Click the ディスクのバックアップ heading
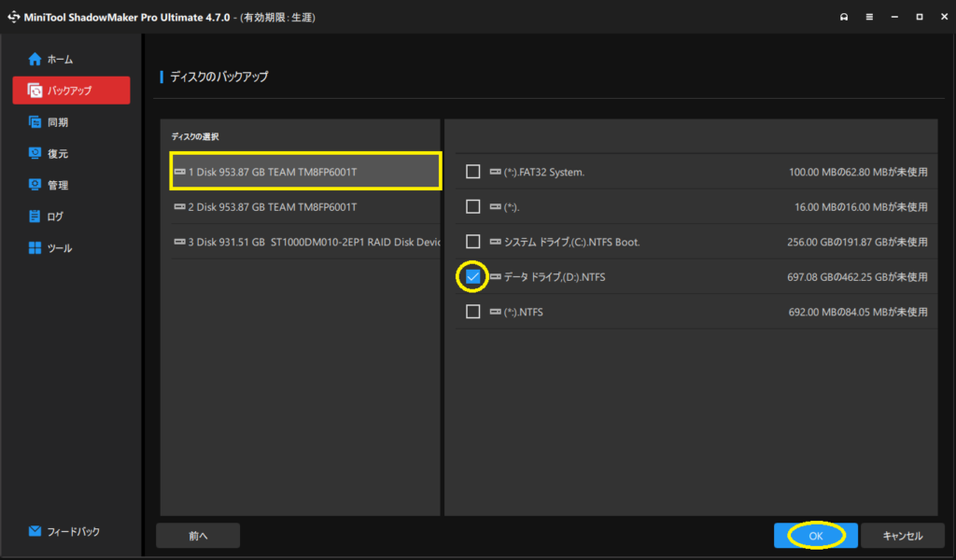The image size is (956, 560). (218, 77)
